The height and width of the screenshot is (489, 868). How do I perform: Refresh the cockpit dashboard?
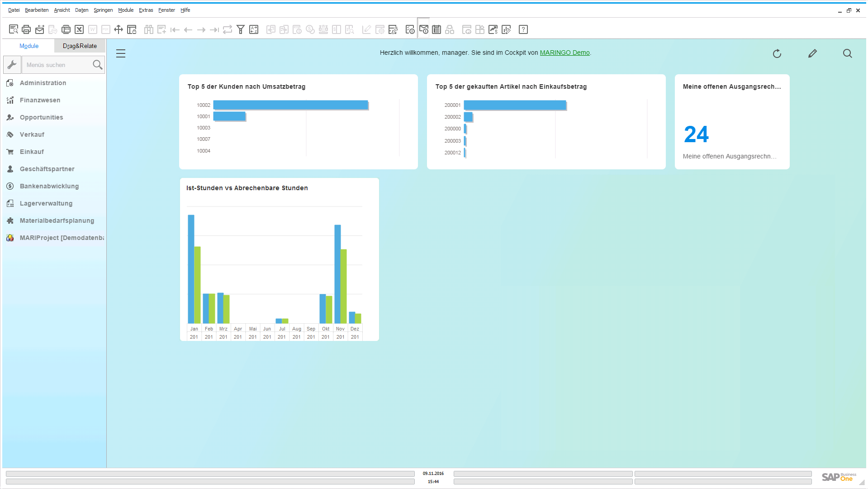coord(777,54)
